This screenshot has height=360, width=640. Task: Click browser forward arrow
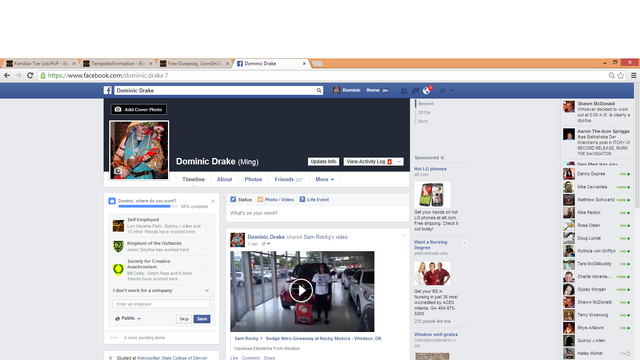click(x=18, y=76)
